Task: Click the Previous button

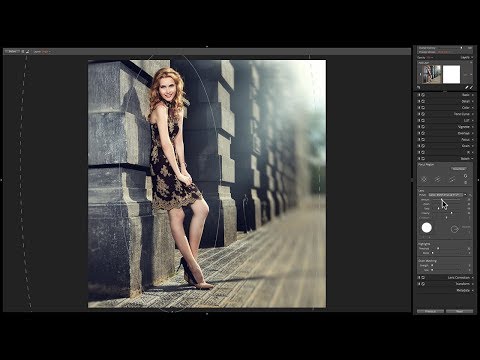Action: [430, 311]
